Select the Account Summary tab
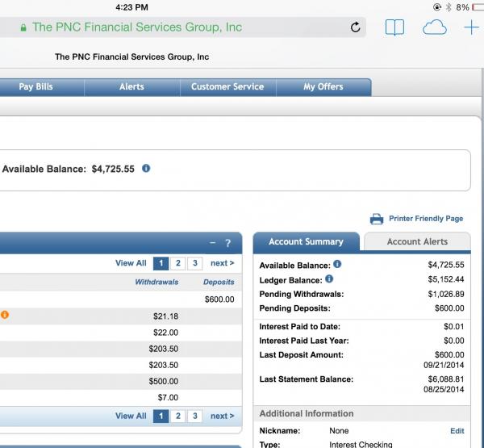 306,241
